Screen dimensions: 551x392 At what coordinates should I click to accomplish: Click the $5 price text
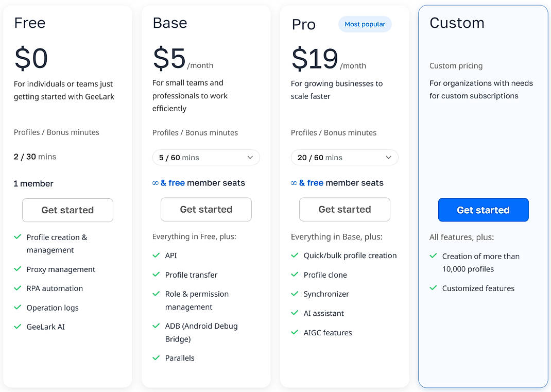[169, 58]
